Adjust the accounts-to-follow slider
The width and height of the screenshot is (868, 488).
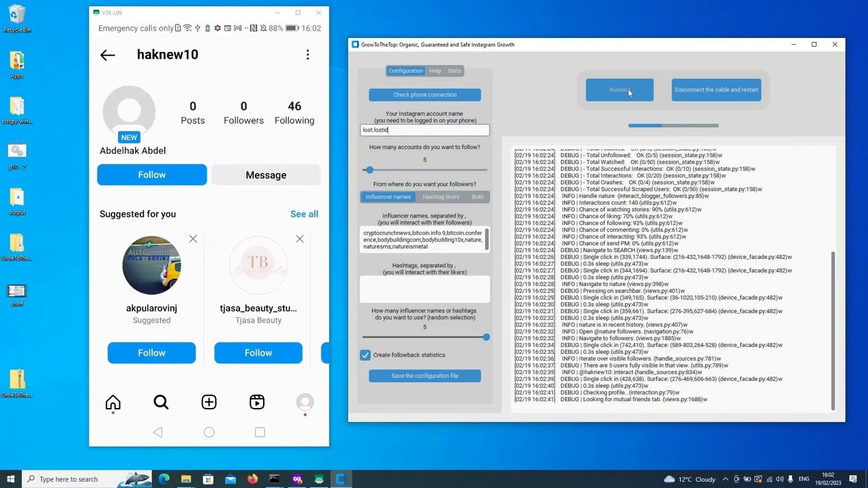coord(369,169)
